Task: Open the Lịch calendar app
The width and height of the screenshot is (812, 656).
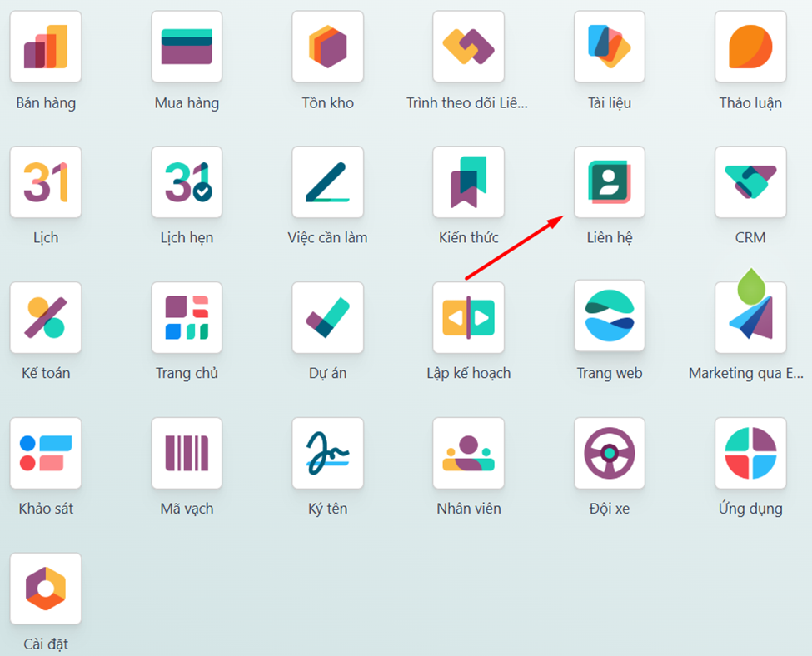Action: [x=46, y=182]
